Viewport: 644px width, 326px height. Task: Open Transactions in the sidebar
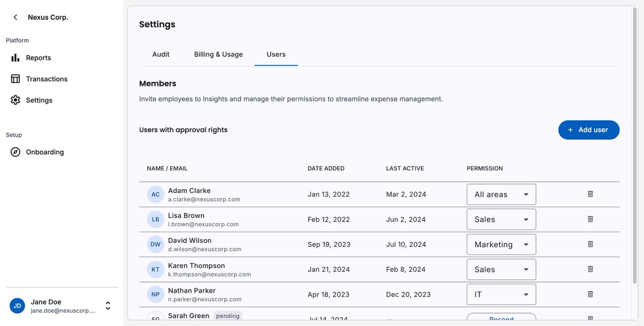[x=47, y=79]
